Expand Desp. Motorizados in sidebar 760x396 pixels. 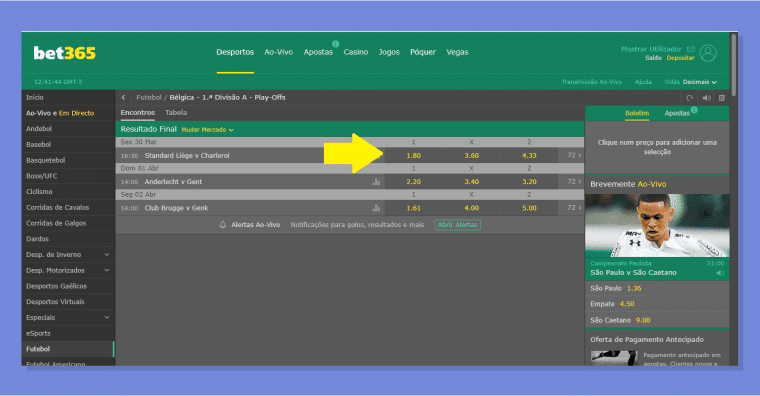[x=68, y=270]
